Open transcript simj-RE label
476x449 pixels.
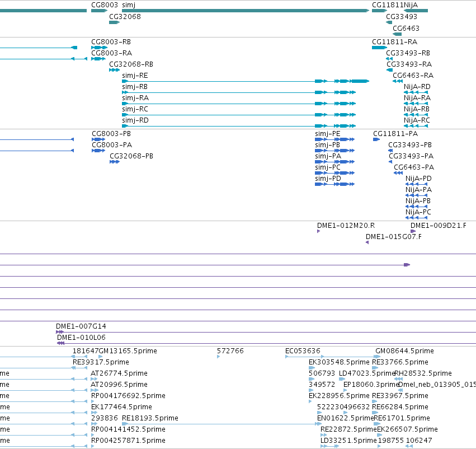tap(135, 76)
